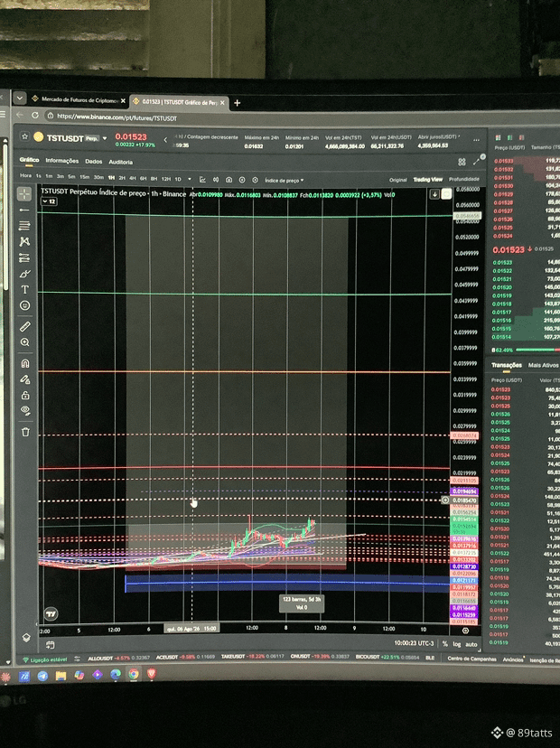Open the object tree layers icon
Viewport: 560px width, 748px height.
click(x=26, y=638)
